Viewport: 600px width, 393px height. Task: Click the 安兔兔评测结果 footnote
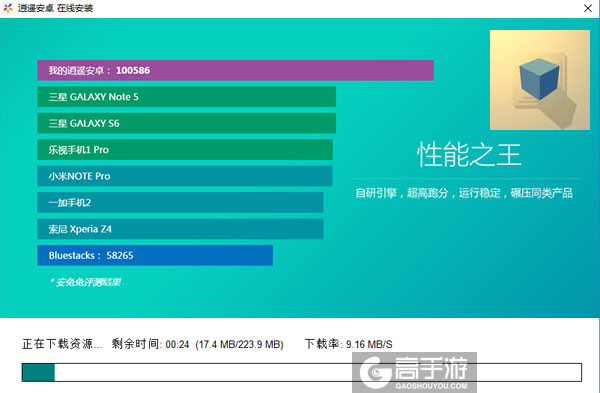pos(86,282)
